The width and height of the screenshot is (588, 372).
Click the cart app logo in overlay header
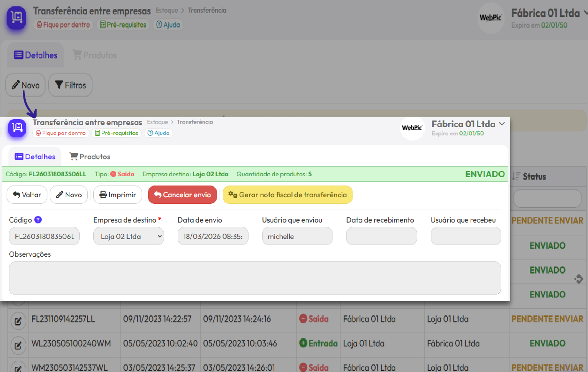point(17,128)
